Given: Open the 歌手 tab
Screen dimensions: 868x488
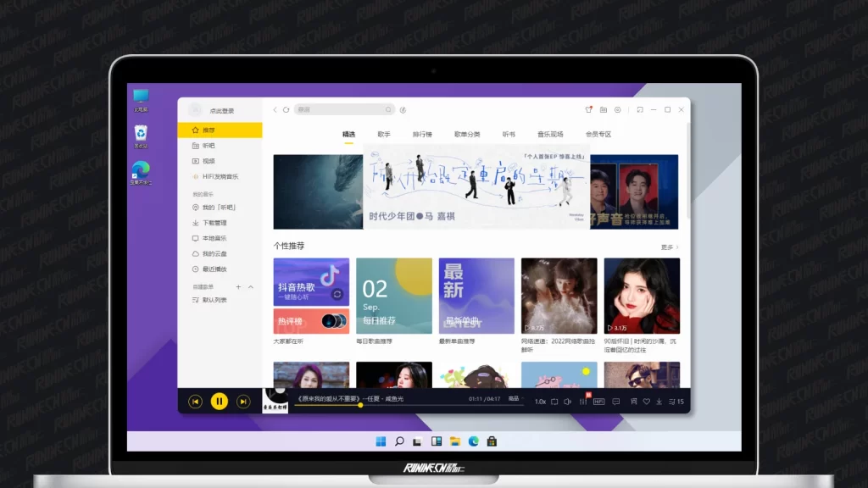Looking at the screenshot, I should 384,135.
